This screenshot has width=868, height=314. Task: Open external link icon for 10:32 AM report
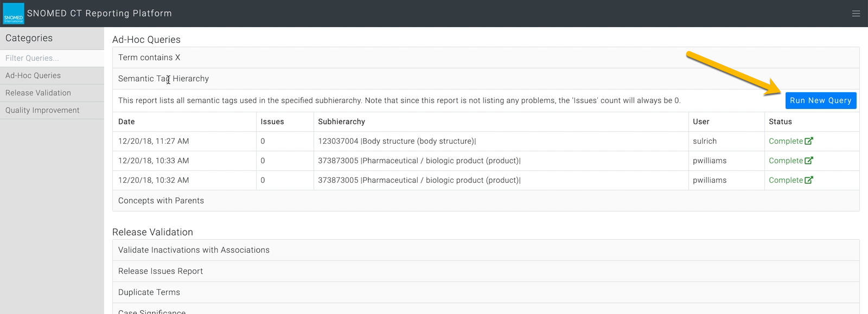point(809,180)
